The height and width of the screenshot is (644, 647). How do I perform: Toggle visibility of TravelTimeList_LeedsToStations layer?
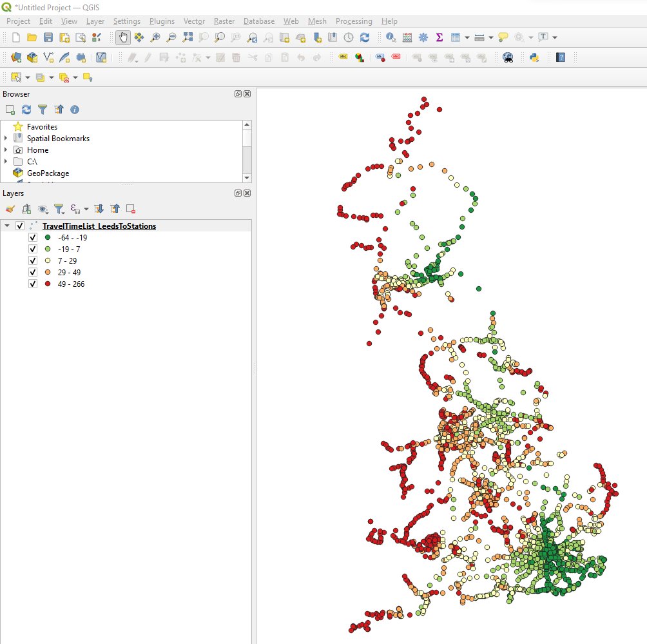click(21, 226)
